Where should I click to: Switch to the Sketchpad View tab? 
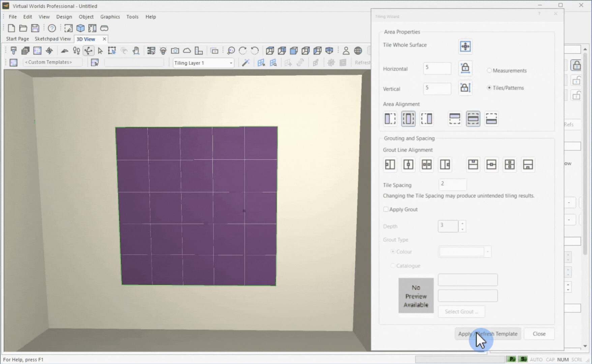(53, 39)
